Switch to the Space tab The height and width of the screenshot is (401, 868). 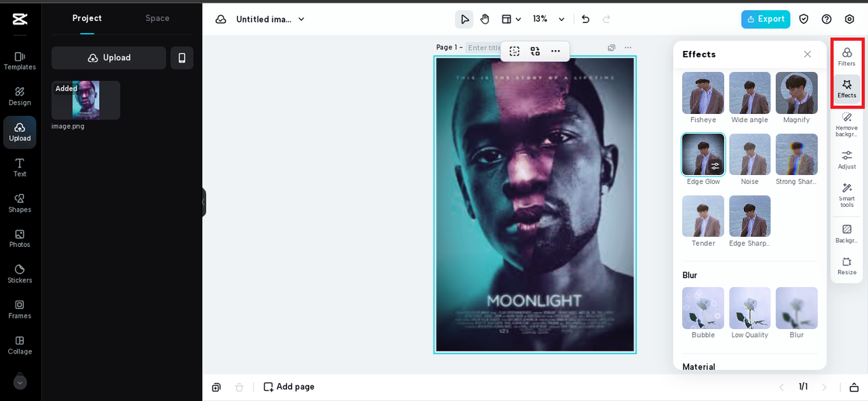tap(157, 18)
